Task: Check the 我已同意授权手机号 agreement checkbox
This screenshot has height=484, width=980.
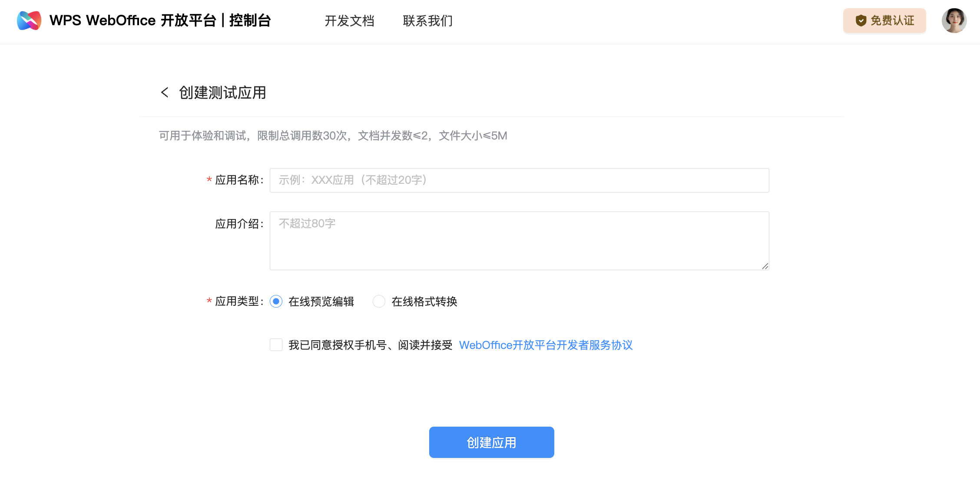Action: point(276,345)
